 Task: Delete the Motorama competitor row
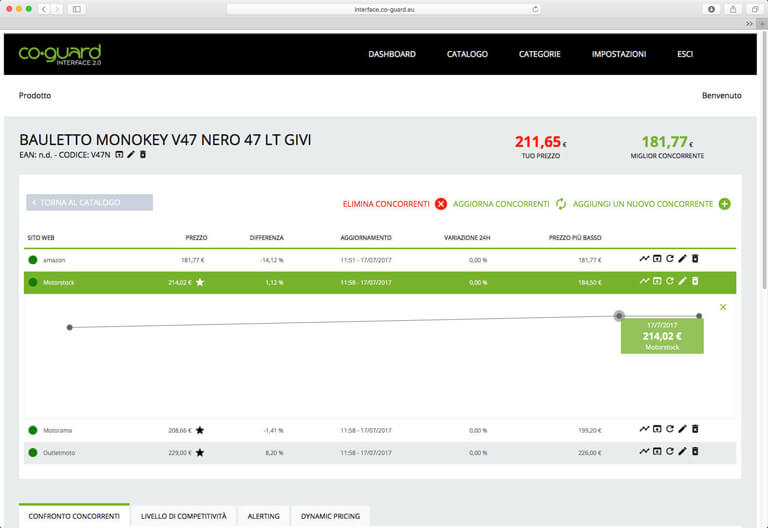pos(695,429)
